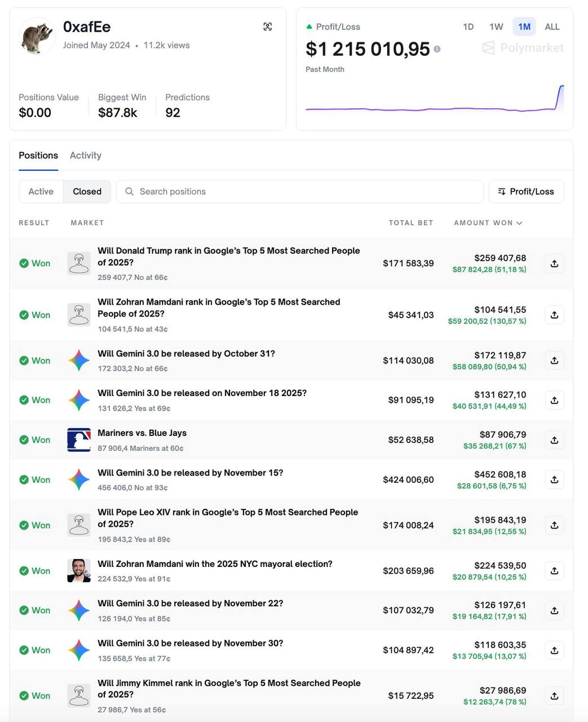
Task: Click the magnifier icon in the search bar
Action: 130,192
